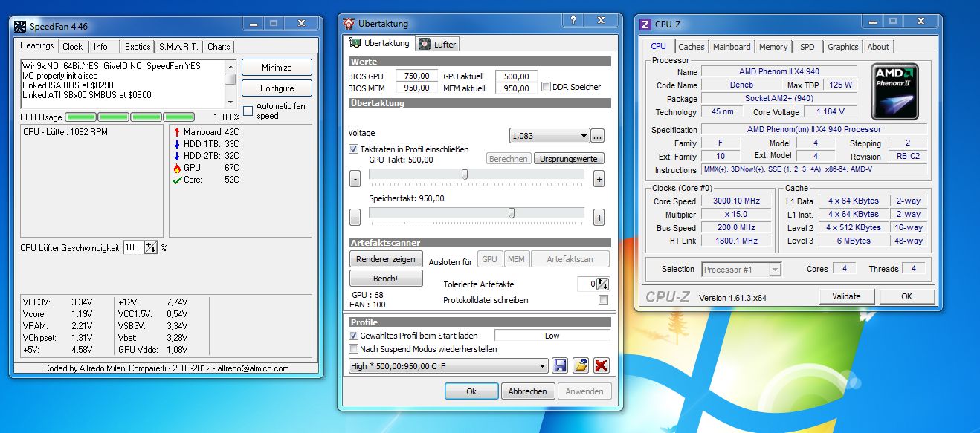Uncheck Gewähltes Profil beim Start laden

[x=353, y=336]
